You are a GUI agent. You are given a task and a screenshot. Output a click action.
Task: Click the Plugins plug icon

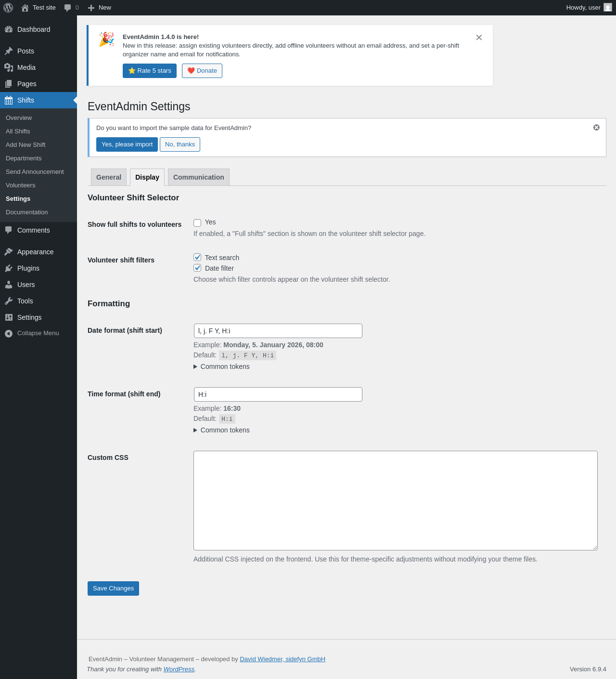pos(9,268)
